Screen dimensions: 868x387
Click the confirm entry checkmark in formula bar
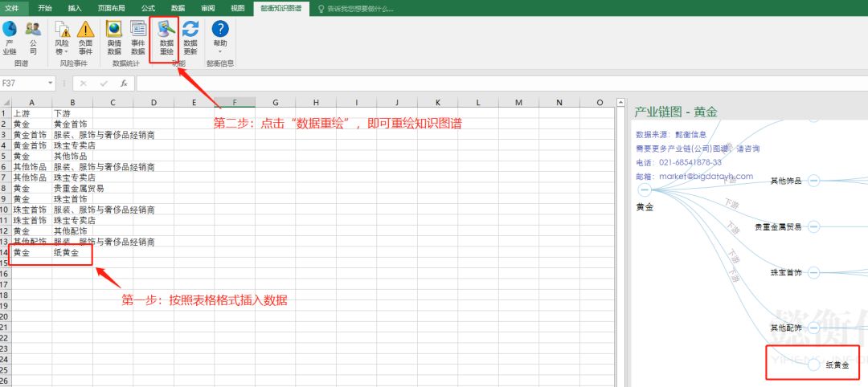click(104, 84)
